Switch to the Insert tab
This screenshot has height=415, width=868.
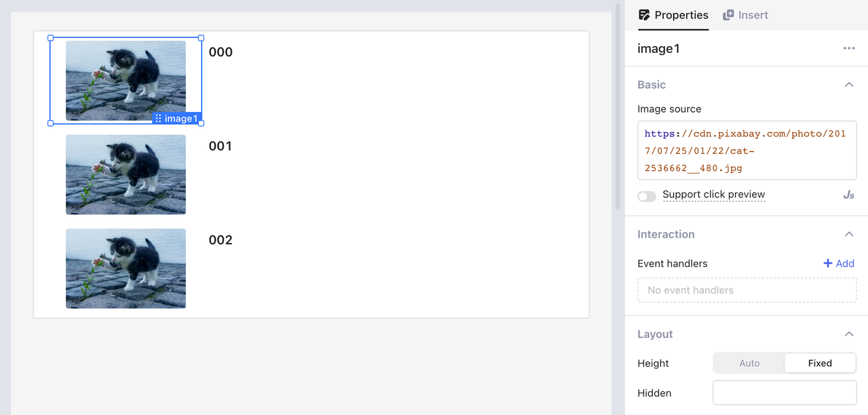(753, 15)
